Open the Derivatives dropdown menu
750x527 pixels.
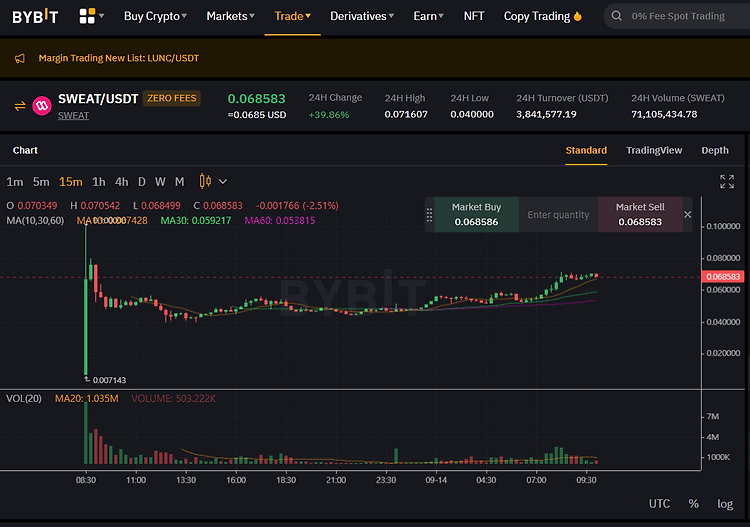click(x=362, y=16)
